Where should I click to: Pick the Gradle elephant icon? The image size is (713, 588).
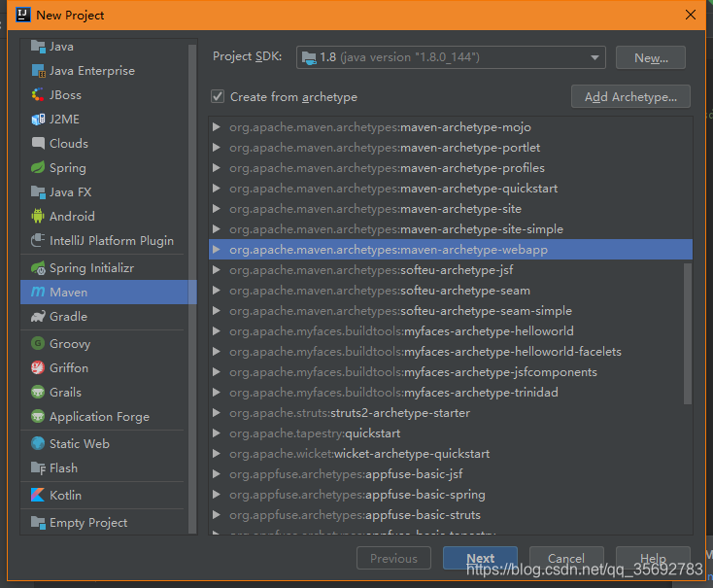[x=38, y=316]
